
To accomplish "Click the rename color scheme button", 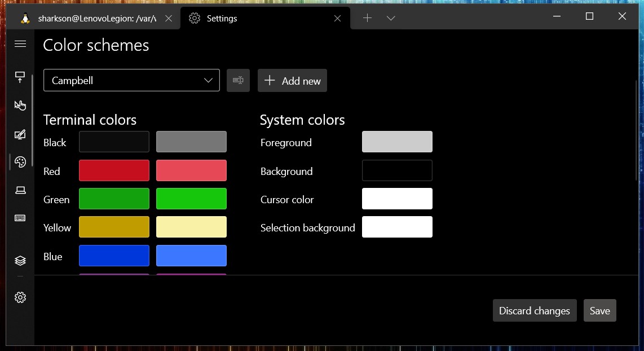I will click(238, 81).
